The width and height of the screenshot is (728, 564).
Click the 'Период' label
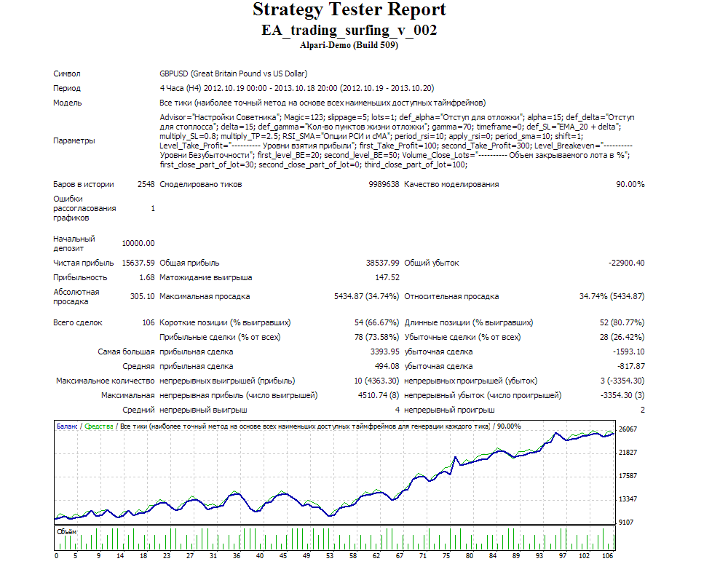pyautogui.click(x=66, y=88)
